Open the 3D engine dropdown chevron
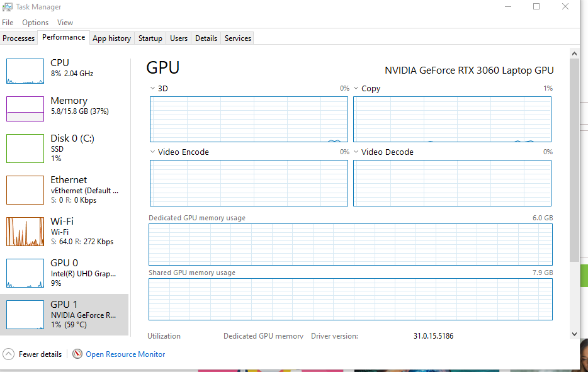 pos(152,88)
